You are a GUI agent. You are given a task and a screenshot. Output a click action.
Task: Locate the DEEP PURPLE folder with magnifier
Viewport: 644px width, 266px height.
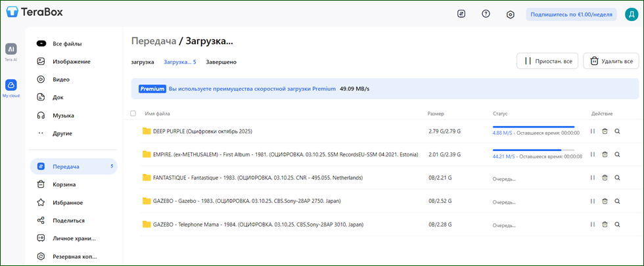617,131
